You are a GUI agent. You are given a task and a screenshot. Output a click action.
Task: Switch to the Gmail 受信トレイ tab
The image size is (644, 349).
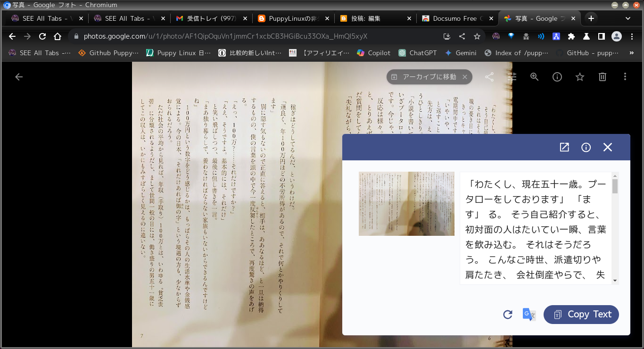click(211, 18)
